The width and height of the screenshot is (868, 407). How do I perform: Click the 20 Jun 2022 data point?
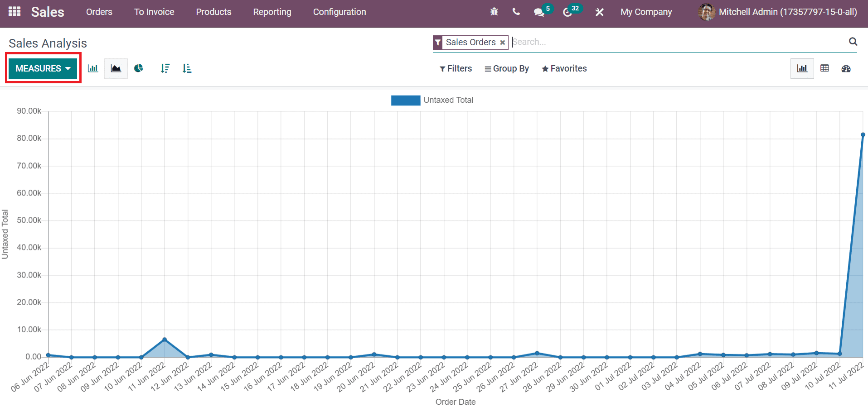pos(374,354)
